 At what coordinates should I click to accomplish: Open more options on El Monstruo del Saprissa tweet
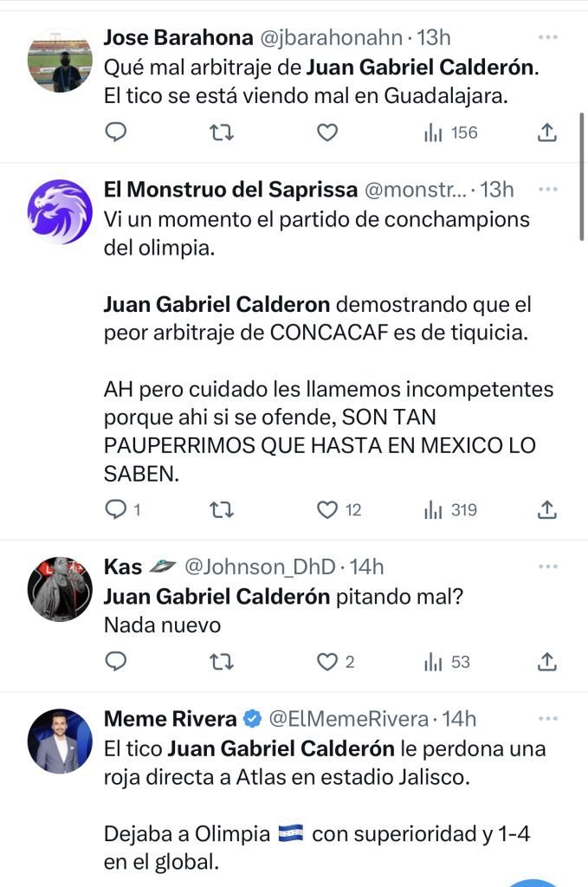coord(547,189)
